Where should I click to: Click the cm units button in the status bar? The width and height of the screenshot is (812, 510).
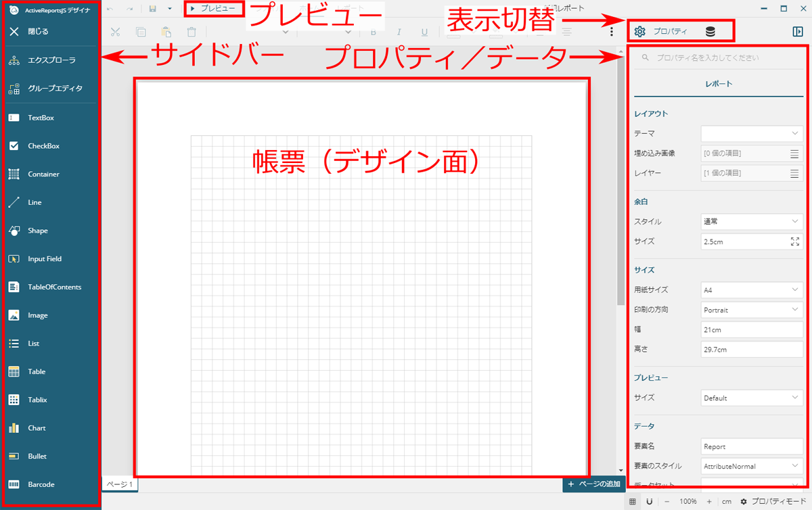pyautogui.click(x=726, y=501)
